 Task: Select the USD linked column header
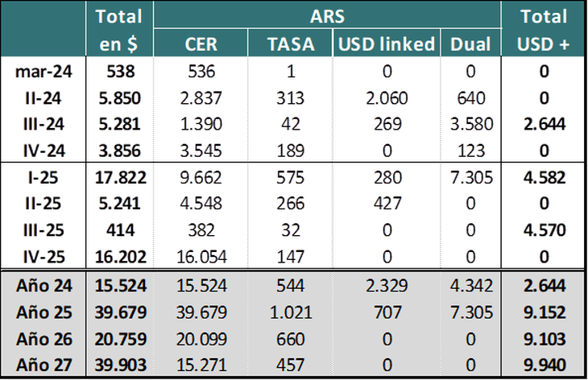[386, 46]
